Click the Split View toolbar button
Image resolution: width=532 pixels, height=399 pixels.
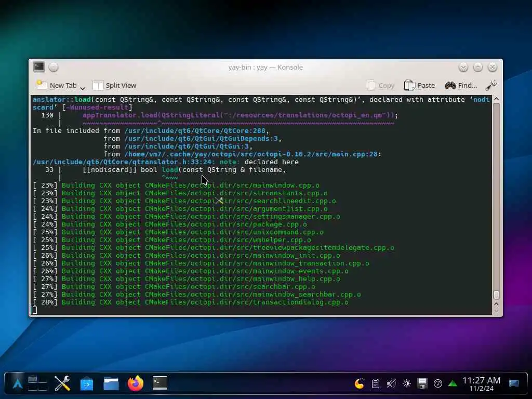(115, 86)
